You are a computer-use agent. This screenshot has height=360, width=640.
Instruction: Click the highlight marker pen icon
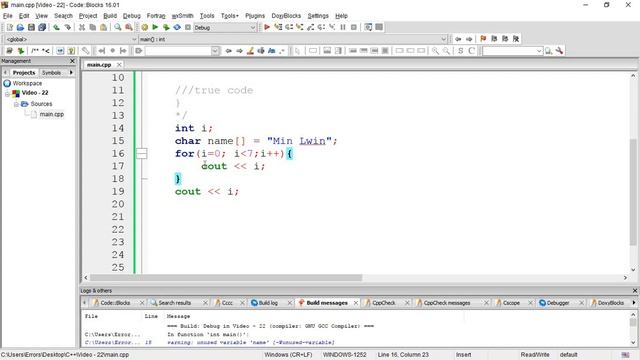tap(250, 51)
